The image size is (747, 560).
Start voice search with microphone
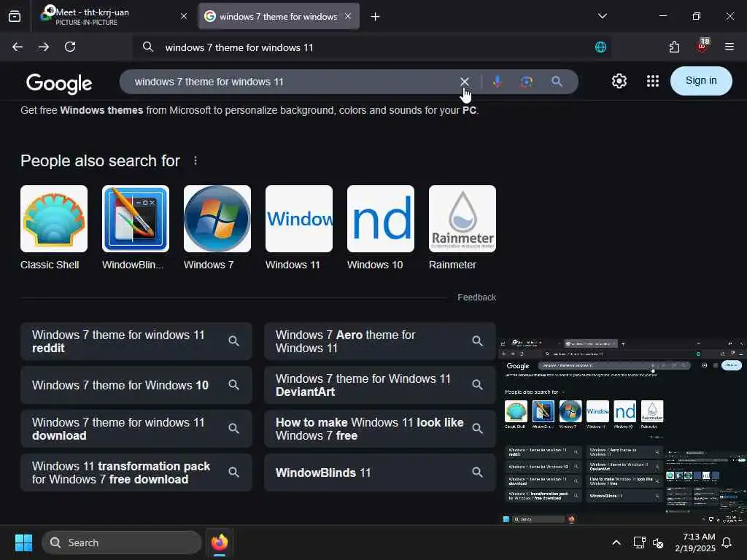(x=498, y=82)
